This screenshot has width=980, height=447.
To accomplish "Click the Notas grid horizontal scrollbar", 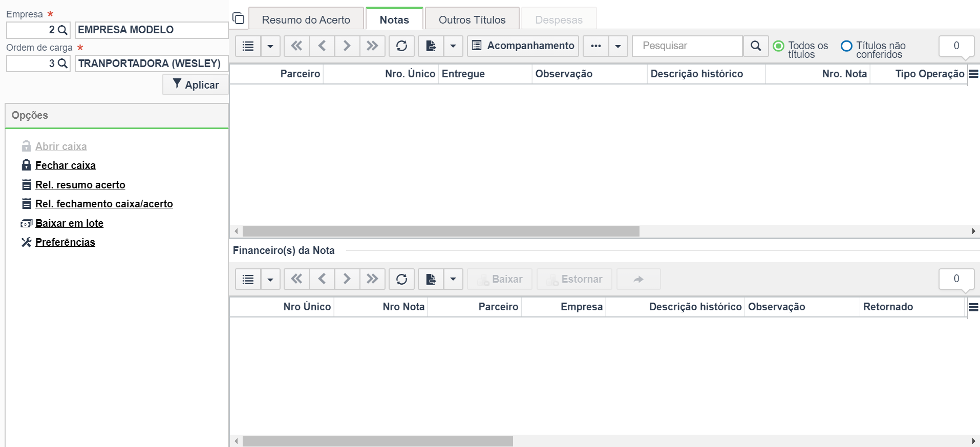I will (441, 231).
